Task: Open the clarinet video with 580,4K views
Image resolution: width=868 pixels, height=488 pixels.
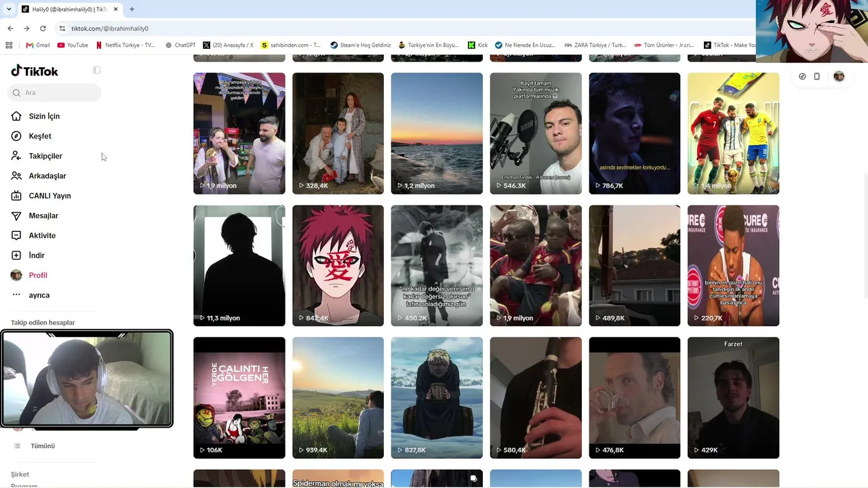Action: [x=536, y=398]
